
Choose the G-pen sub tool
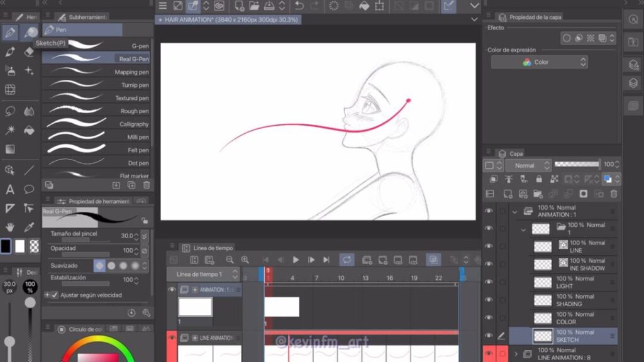(x=96, y=45)
